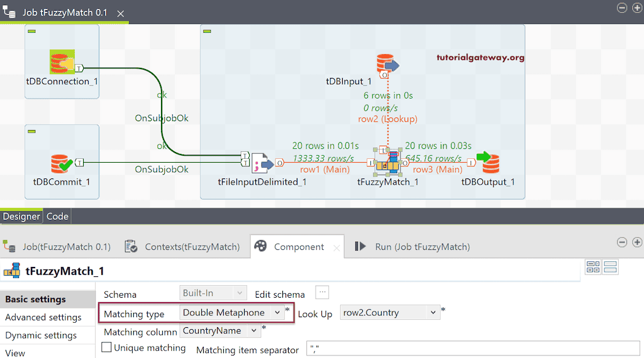Collapse the tDBCommit_1 subjob box

[x=31, y=131]
